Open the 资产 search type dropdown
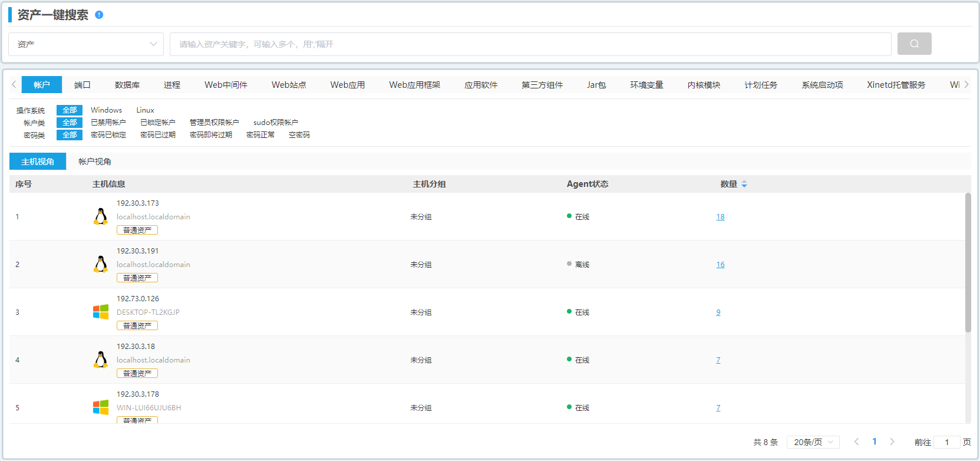The width and height of the screenshot is (980, 461). (86, 44)
